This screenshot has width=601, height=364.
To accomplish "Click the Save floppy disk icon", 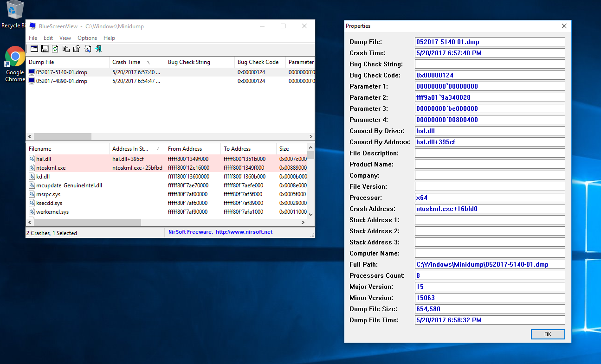I will tap(45, 49).
